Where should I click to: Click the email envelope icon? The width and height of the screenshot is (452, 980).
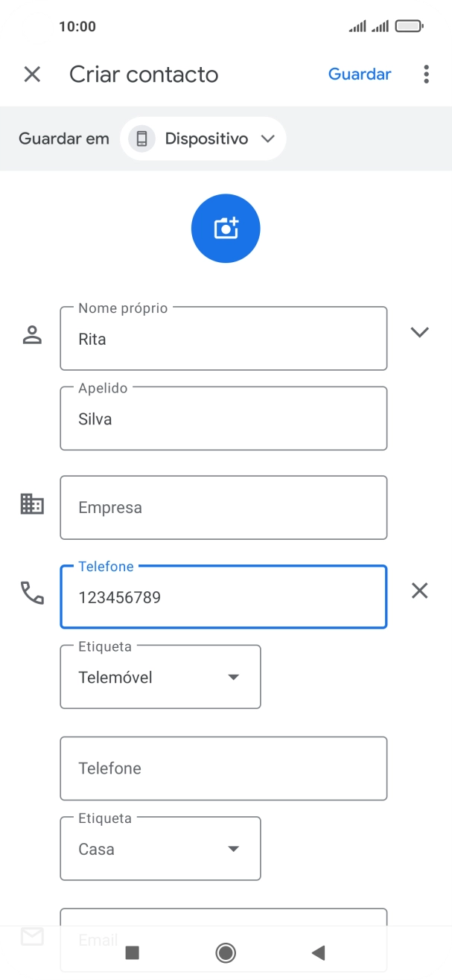coord(33,936)
